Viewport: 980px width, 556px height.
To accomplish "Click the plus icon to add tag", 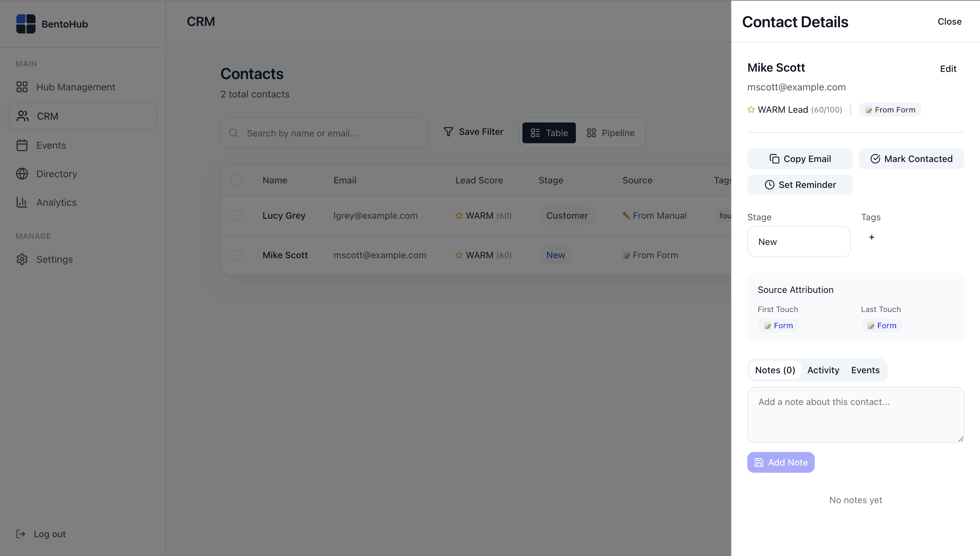I will 871,237.
